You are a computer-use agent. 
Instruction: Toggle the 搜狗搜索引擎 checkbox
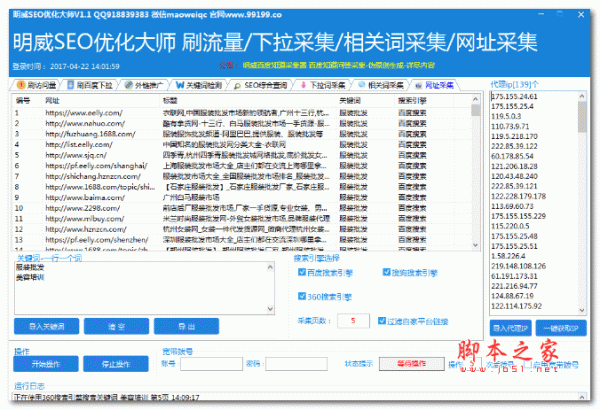coord(387,271)
